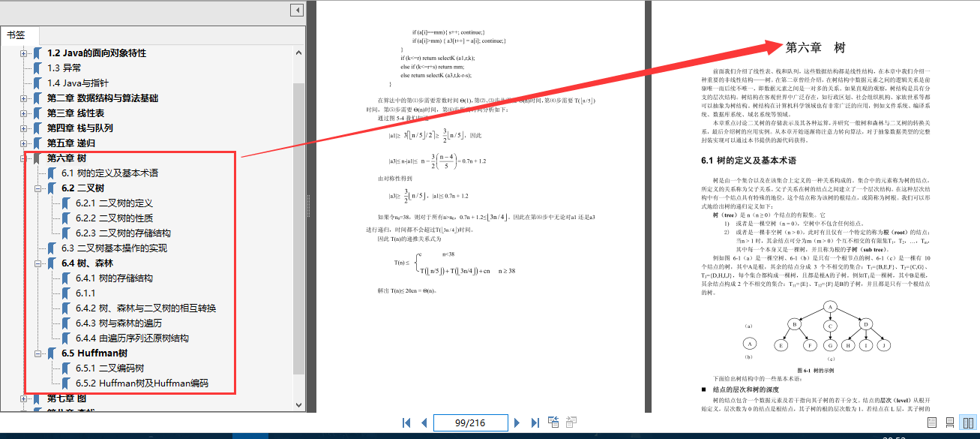
Task: Expand the 第四章 栈与队列 node
Action: pyautogui.click(x=24, y=128)
